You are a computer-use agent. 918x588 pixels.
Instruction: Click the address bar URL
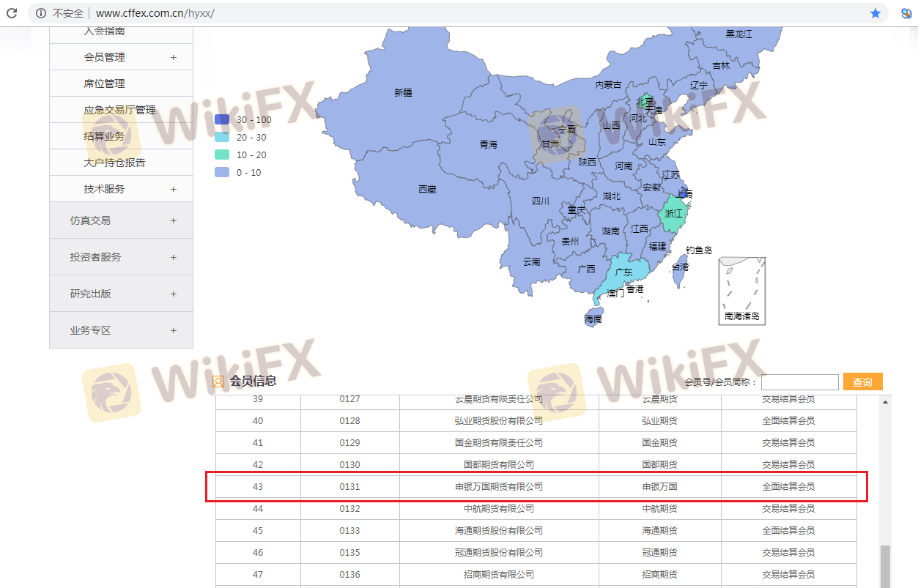point(155,13)
